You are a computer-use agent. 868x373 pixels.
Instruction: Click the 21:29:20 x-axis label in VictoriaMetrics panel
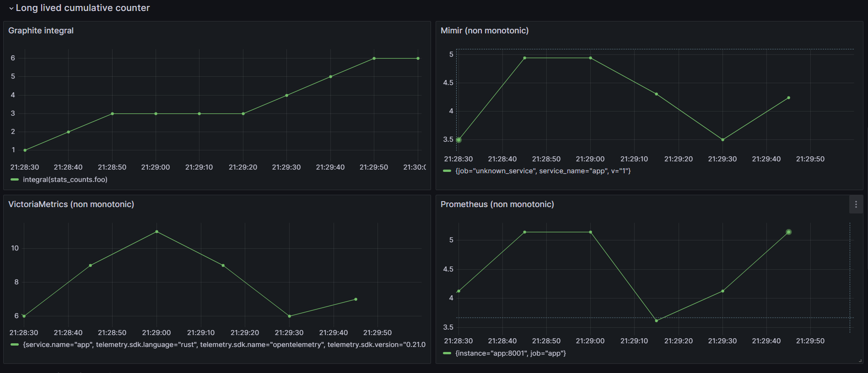click(245, 333)
